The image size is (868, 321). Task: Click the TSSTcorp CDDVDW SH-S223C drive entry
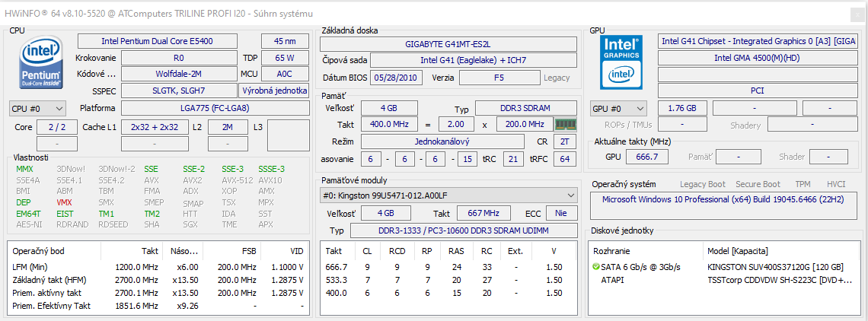[x=723, y=280]
